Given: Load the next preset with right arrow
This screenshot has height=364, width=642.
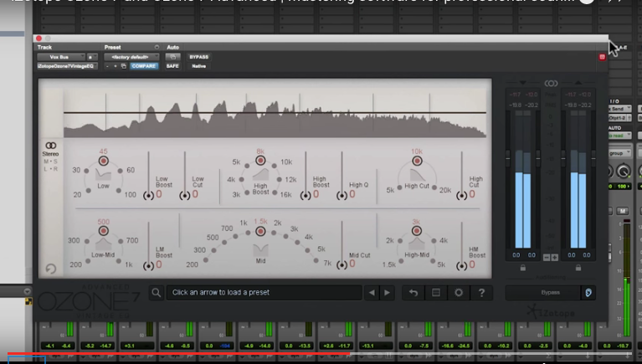Looking at the screenshot, I should [x=387, y=292].
